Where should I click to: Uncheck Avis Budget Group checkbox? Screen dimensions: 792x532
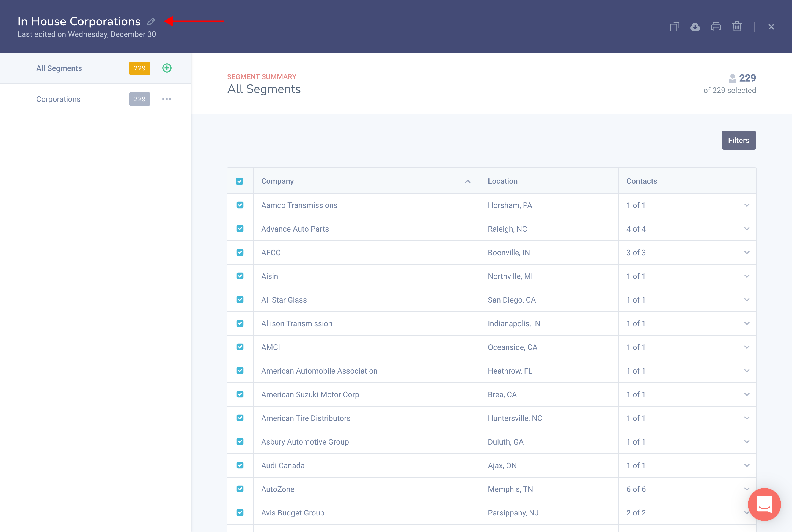tap(240, 513)
